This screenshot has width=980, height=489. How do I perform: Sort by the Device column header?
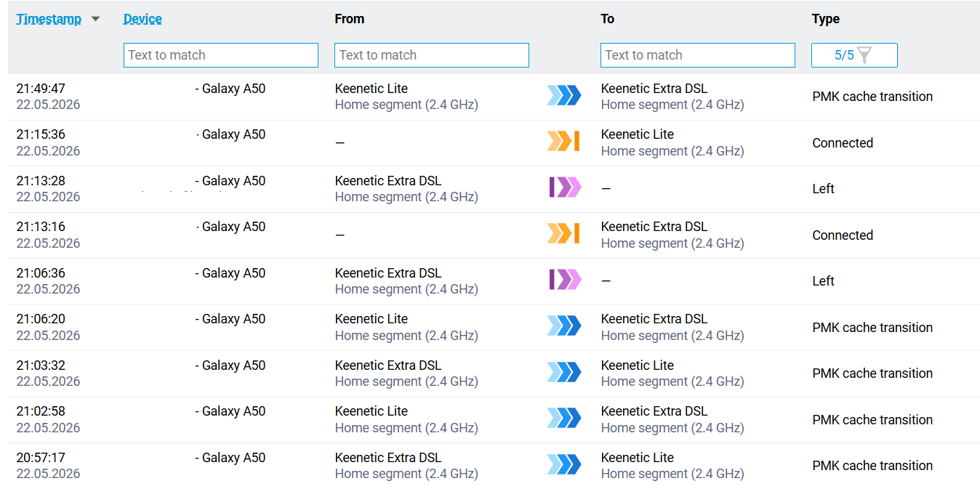point(142,19)
